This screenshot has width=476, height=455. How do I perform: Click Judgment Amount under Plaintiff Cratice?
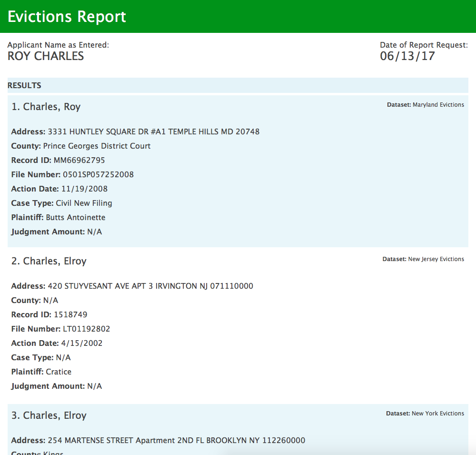[57, 386]
